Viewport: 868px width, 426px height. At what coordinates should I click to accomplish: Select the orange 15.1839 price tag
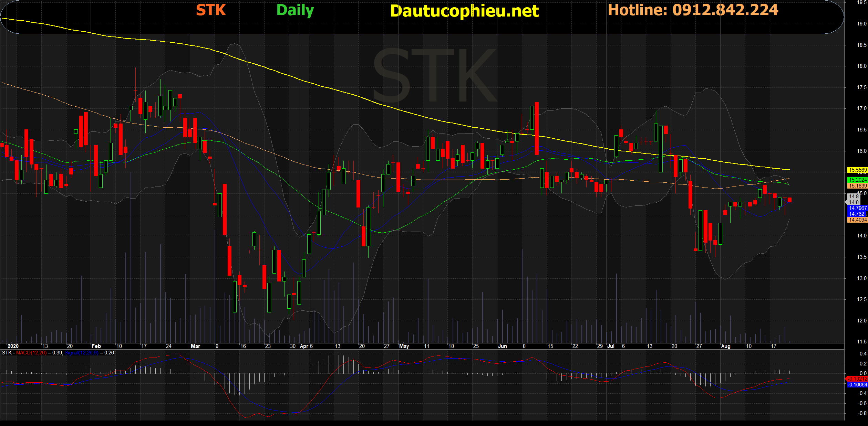(x=857, y=186)
